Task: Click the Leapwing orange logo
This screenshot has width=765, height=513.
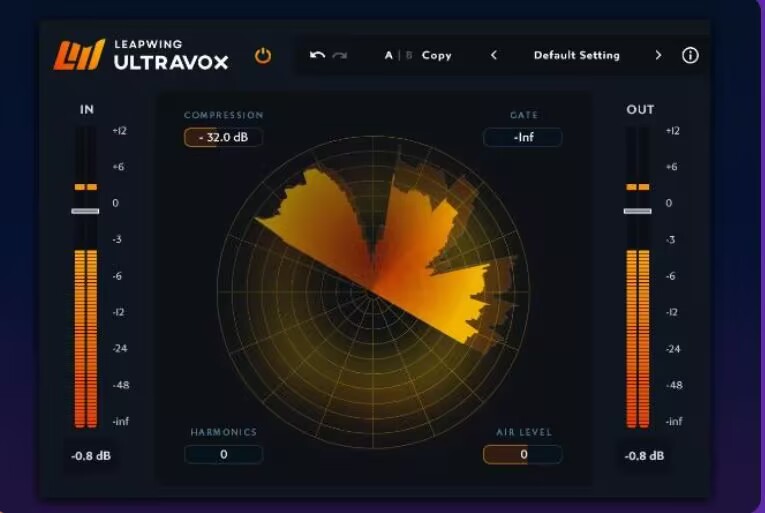Action: [79, 55]
